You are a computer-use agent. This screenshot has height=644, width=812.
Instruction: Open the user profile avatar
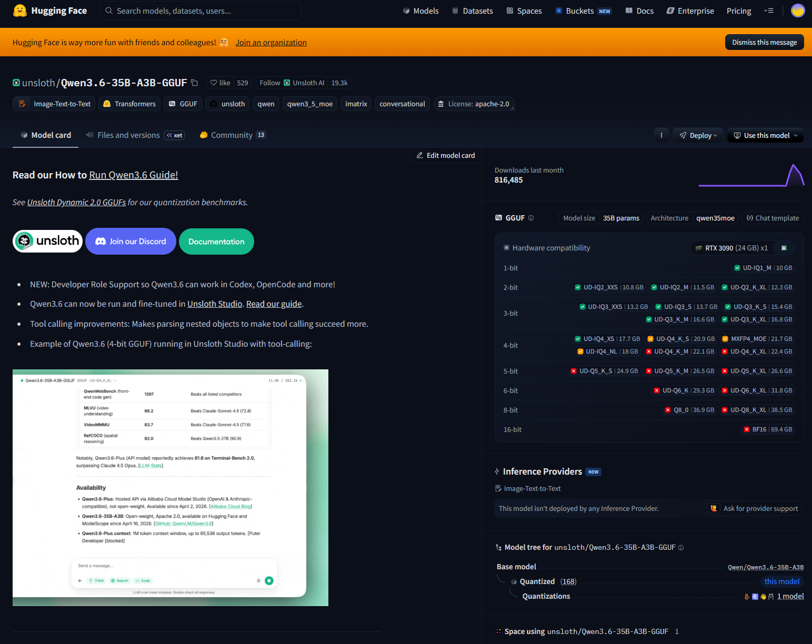(798, 11)
